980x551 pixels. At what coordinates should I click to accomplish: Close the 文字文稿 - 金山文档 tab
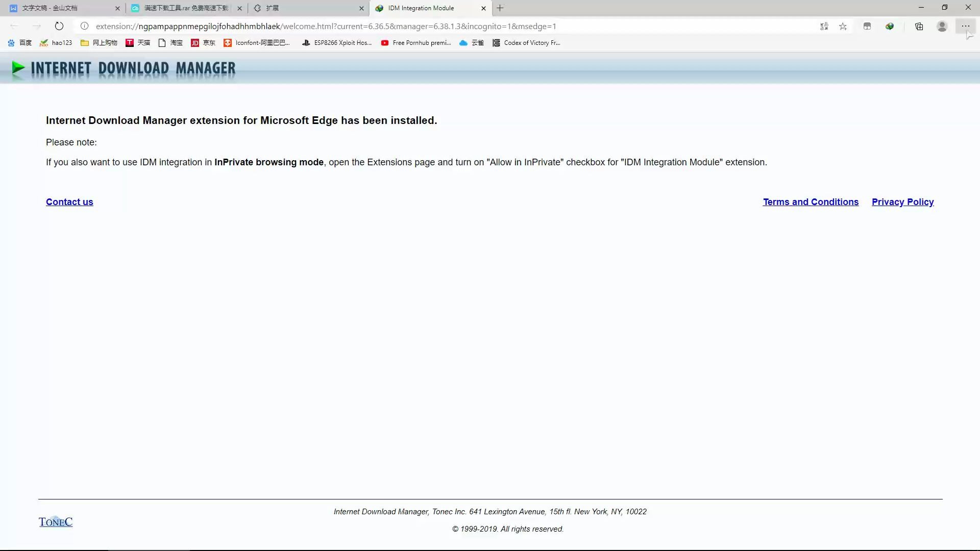(117, 8)
